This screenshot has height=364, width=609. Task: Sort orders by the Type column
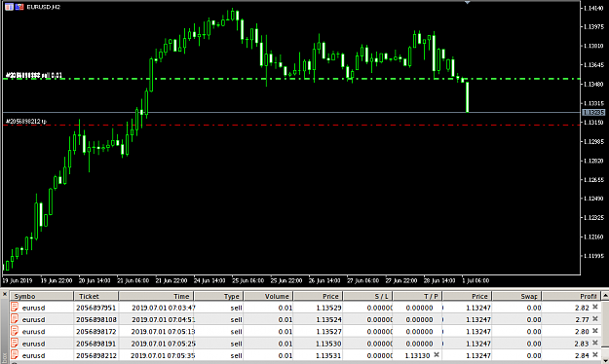218,296
